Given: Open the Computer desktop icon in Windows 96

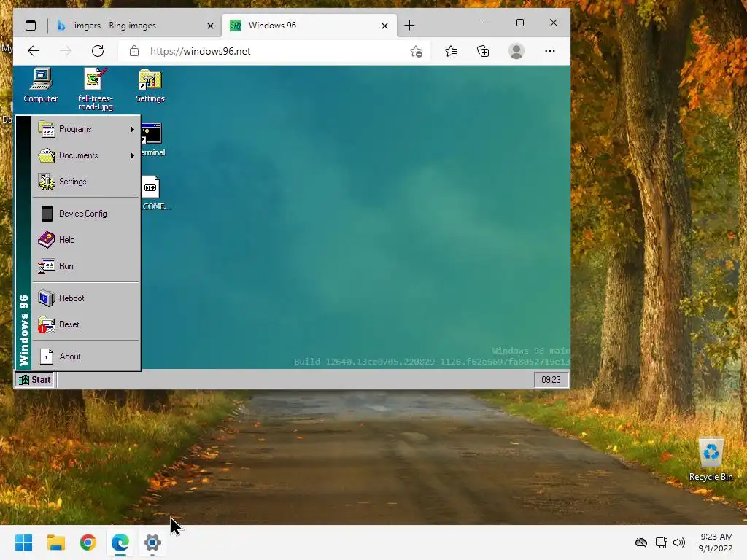Looking at the screenshot, I should click(41, 86).
